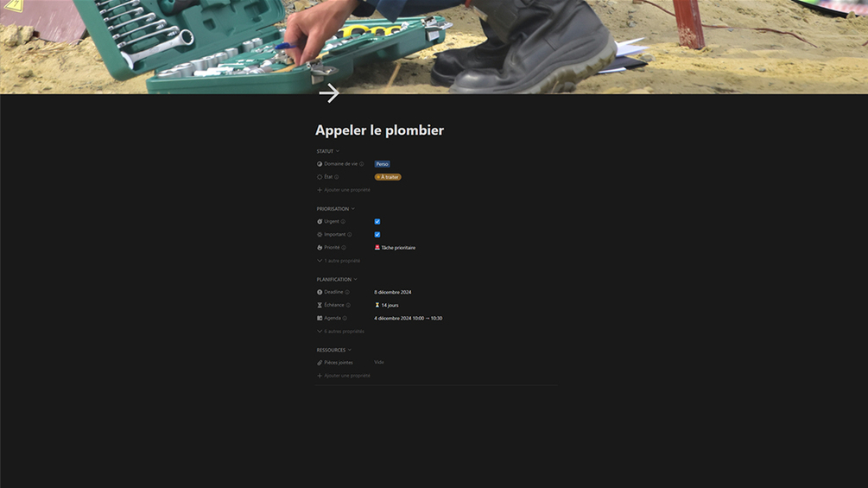This screenshot has width=868, height=488.
Task: Click the white arrow page icon
Action: [329, 93]
